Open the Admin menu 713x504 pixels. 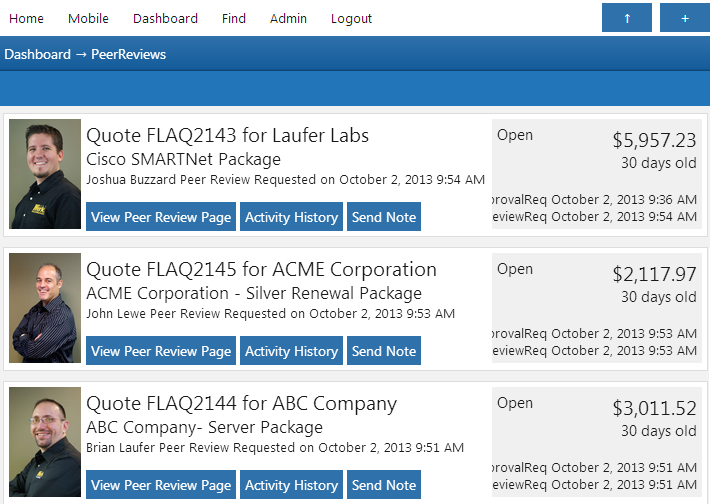pos(288,18)
